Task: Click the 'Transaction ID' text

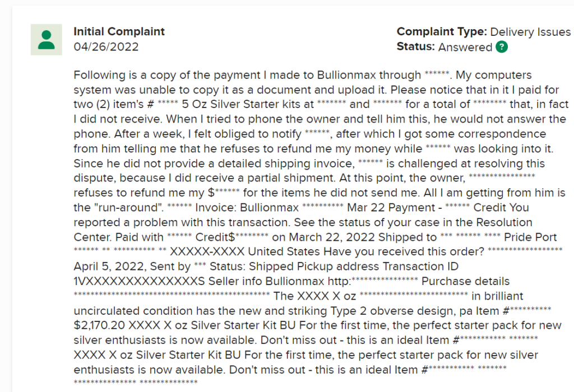Action: click(x=420, y=267)
